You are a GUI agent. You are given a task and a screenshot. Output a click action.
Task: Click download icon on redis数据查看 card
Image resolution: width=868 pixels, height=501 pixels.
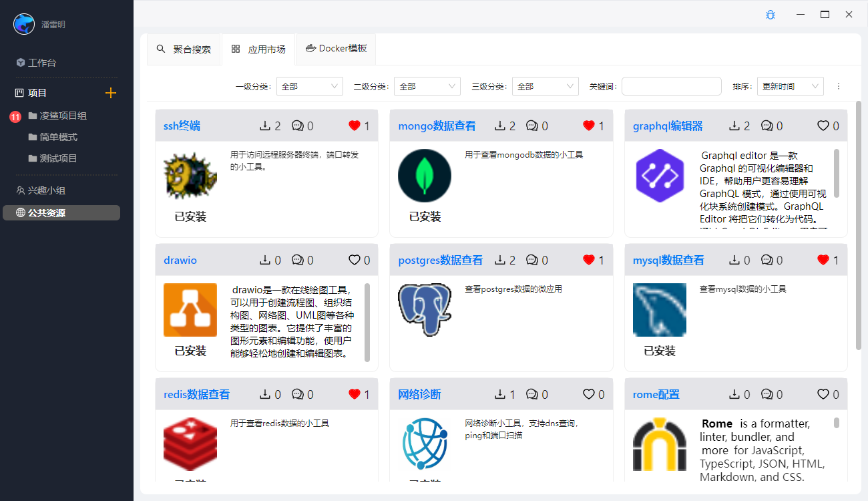[x=265, y=394]
